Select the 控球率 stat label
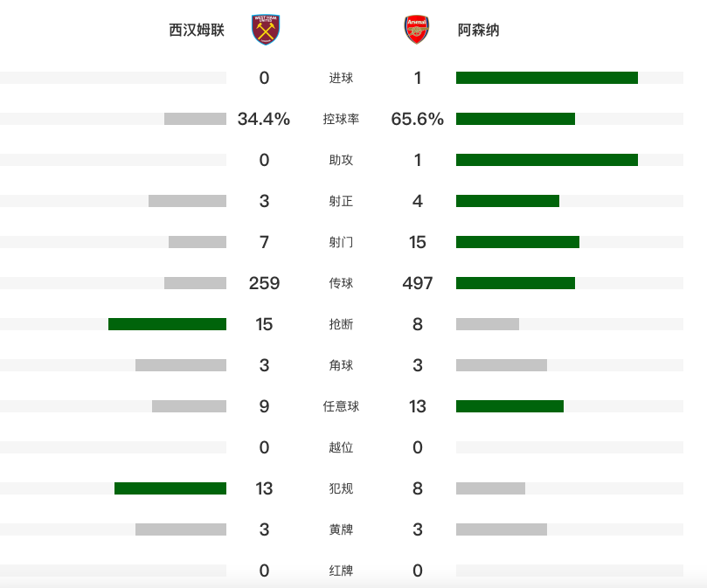707x588 pixels. click(341, 119)
